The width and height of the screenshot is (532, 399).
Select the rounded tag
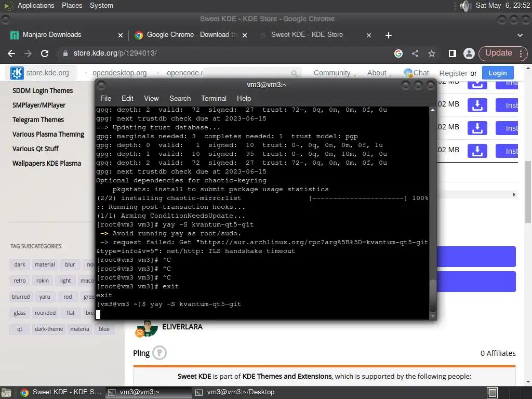pyautogui.click(x=45, y=313)
